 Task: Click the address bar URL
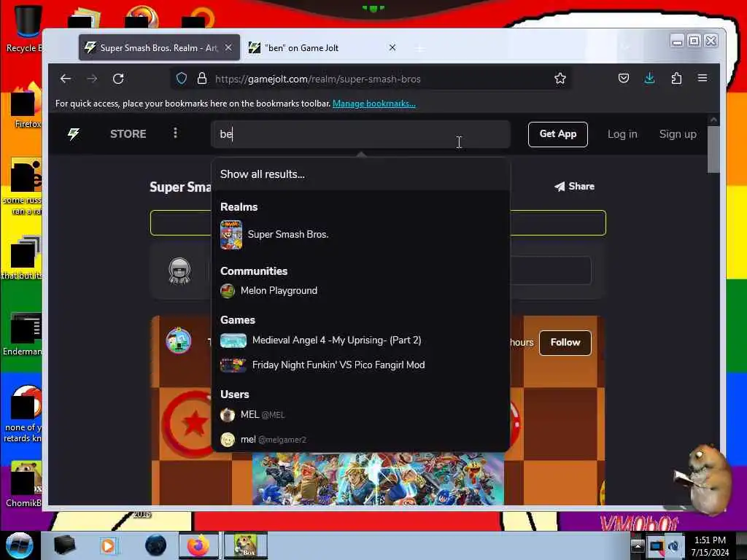click(x=318, y=79)
